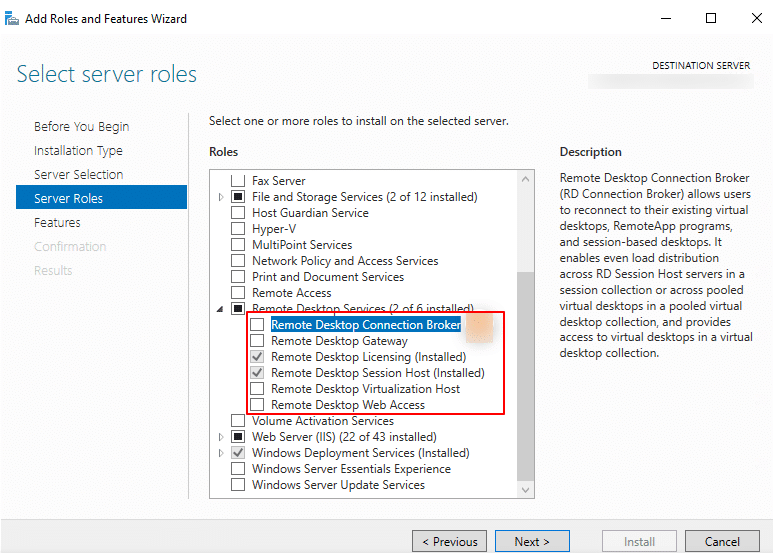Expand the Web Server (IIS) node
The image size is (773, 553).
pyautogui.click(x=221, y=437)
